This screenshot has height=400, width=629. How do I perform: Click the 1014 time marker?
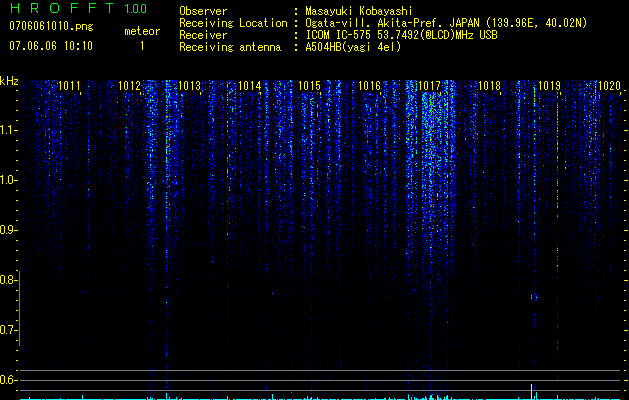250,86
